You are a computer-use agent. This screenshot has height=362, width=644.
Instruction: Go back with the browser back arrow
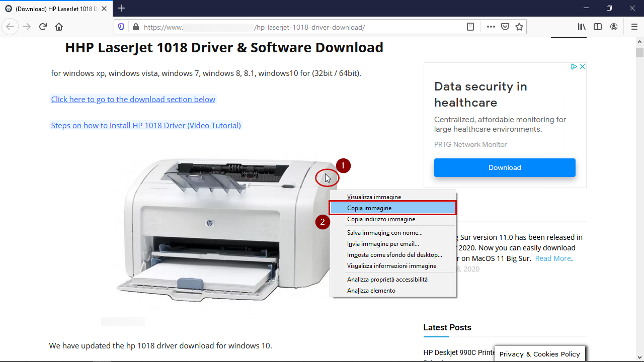10,27
